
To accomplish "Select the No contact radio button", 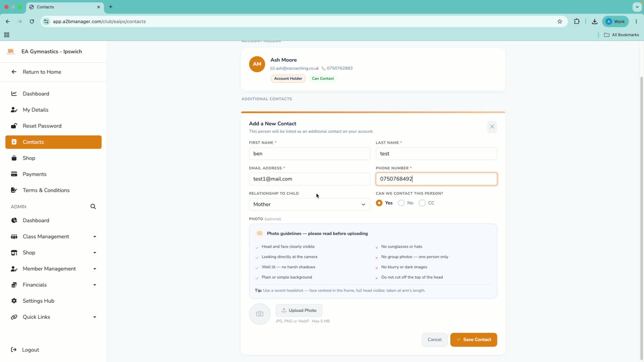I will click(401, 203).
